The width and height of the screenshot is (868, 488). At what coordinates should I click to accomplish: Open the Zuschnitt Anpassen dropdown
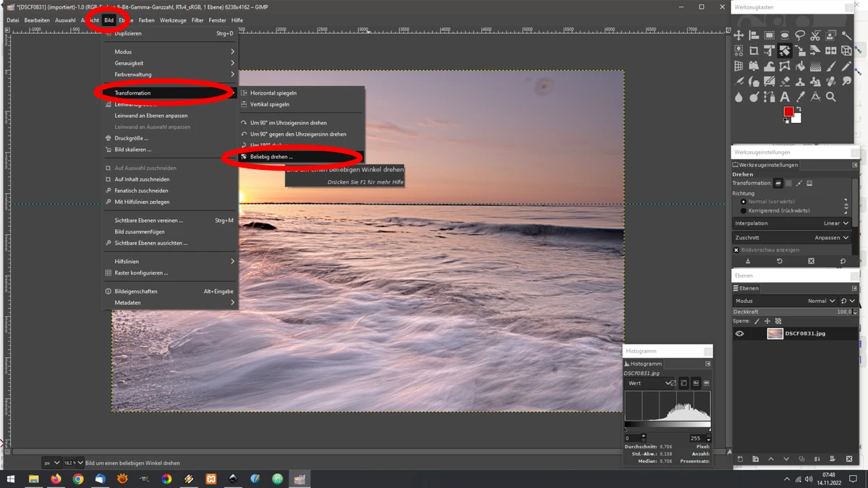click(792, 237)
